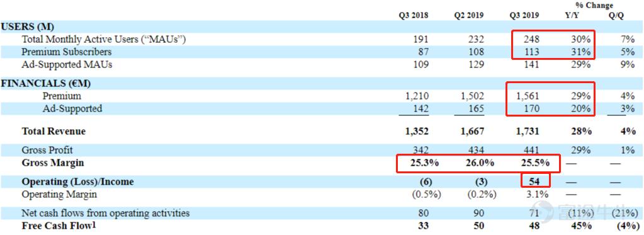
Task: Click Q3 2019 Premium revenue 1,561
Action: 526,96
